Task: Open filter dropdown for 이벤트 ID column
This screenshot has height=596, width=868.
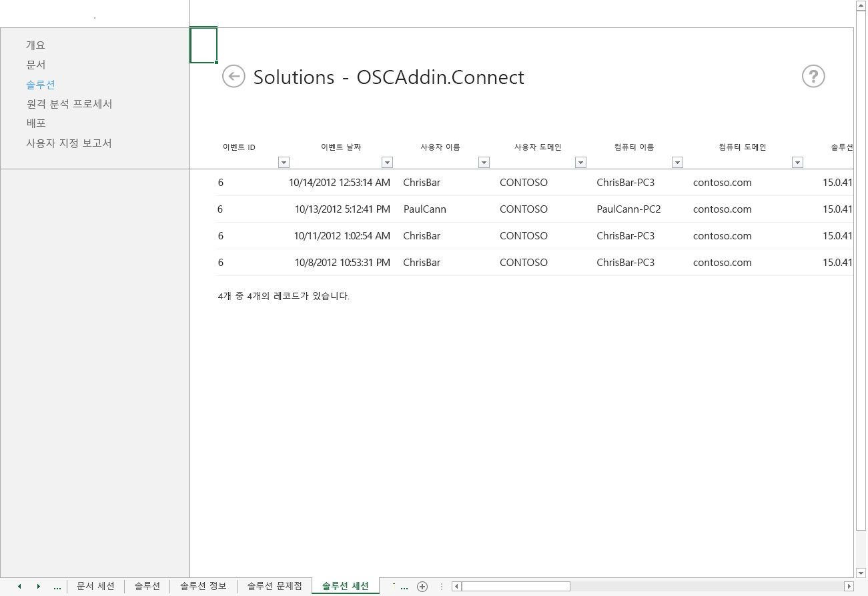Action: pyautogui.click(x=284, y=162)
